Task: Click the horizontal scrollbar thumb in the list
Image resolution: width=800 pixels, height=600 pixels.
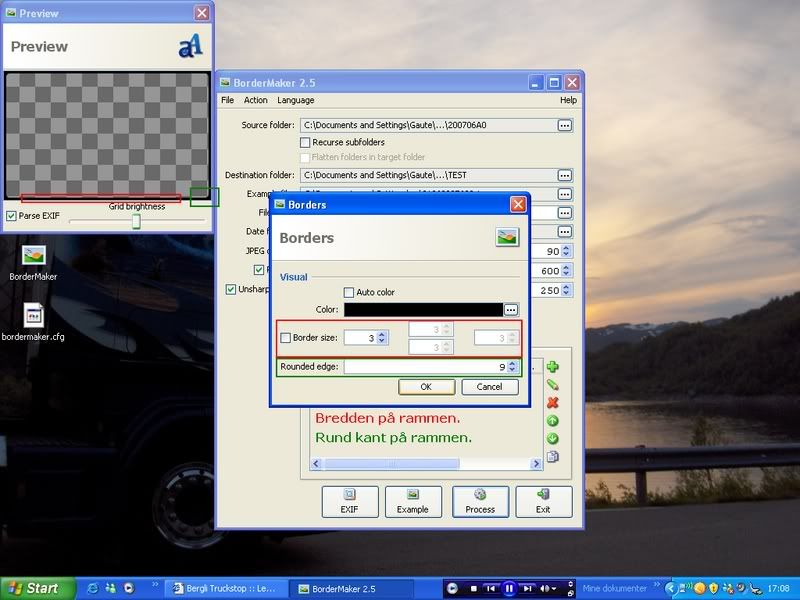Action: [392, 464]
